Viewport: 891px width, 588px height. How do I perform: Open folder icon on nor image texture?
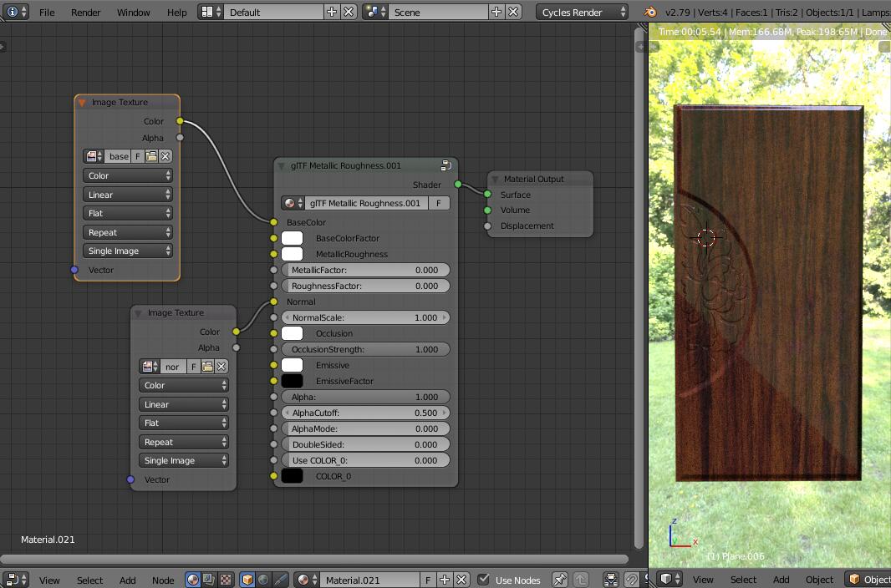pos(207,367)
